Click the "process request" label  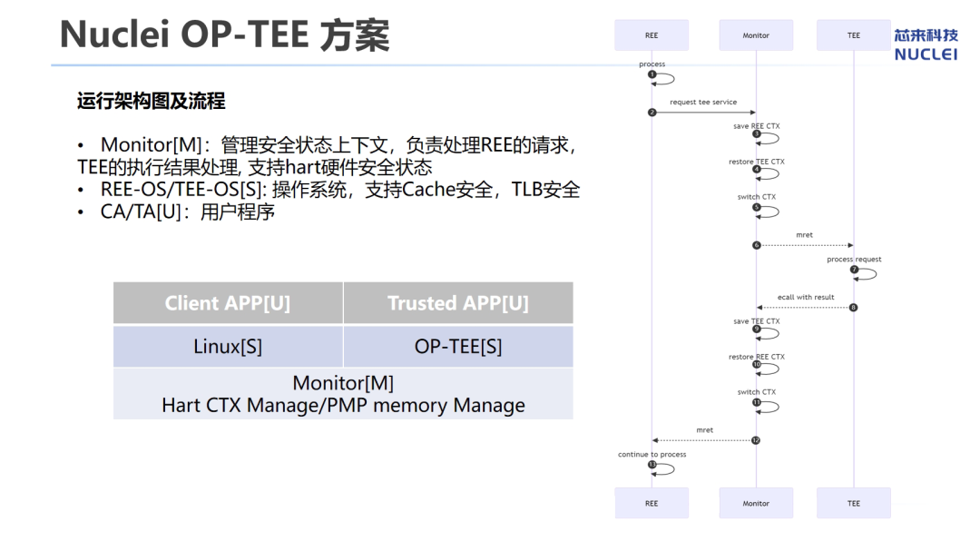[854, 259]
